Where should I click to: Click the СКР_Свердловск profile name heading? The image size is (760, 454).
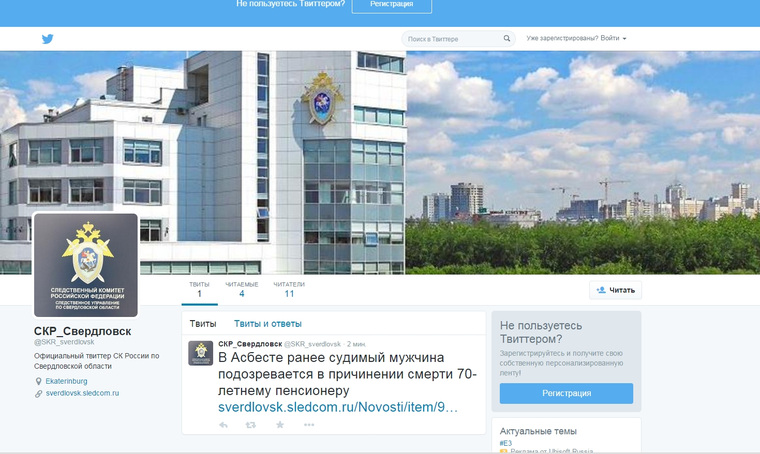(82, 331)
